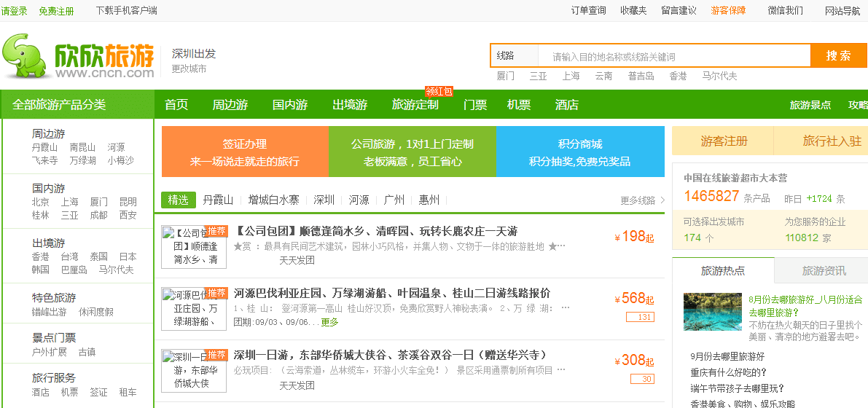Click the 免费注册 link

tap(56, 11)
